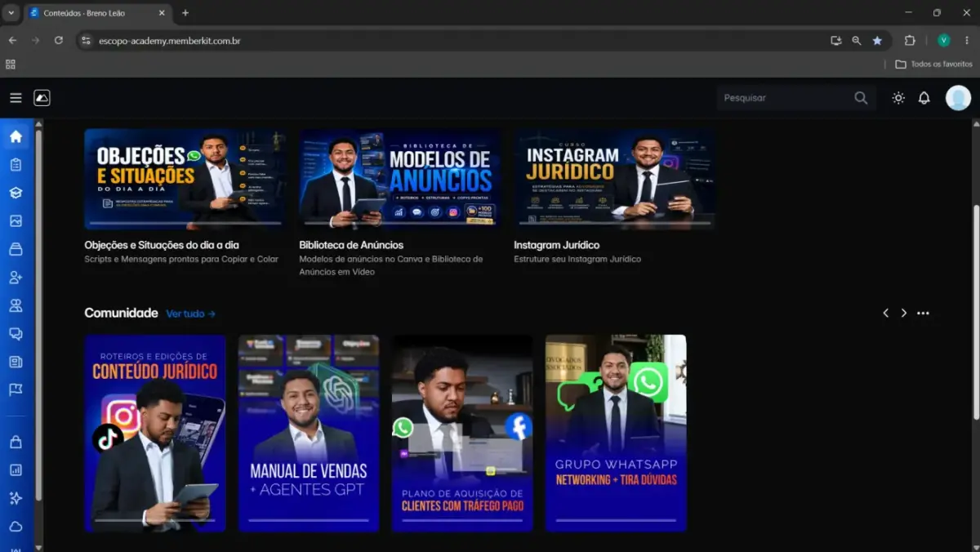980x552 pixels.
Task: Open Objeções e Situações course thumbnail
Action: click(185, 179)
